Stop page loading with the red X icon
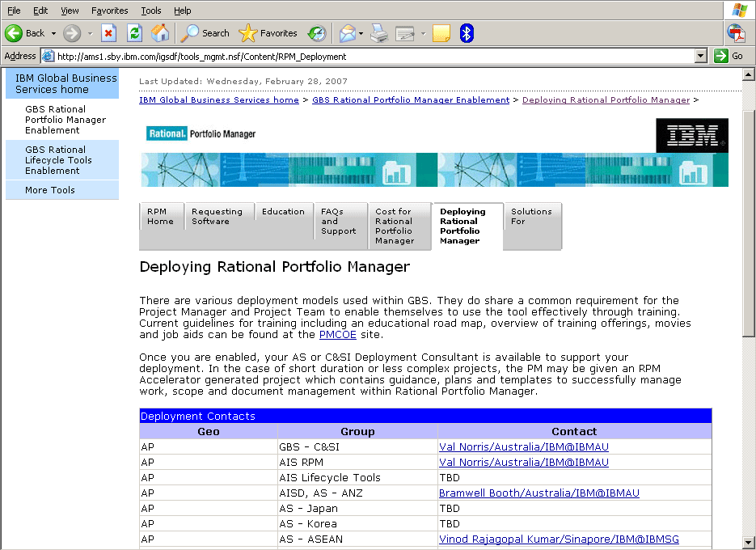The width and height of the screenshot is (756, 550). [108, 33]
